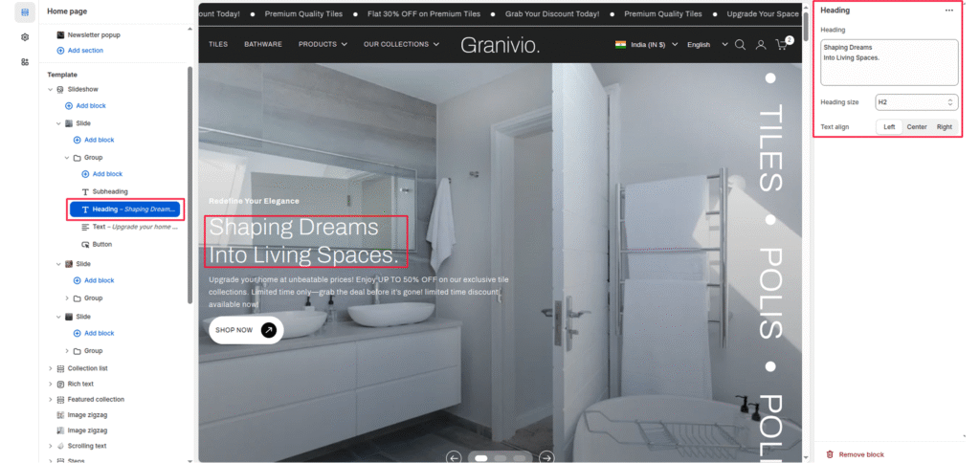The width and height of the screenshot is (980, 463).
Task: Go to previous slide arrow
Action: coord(455,457)
